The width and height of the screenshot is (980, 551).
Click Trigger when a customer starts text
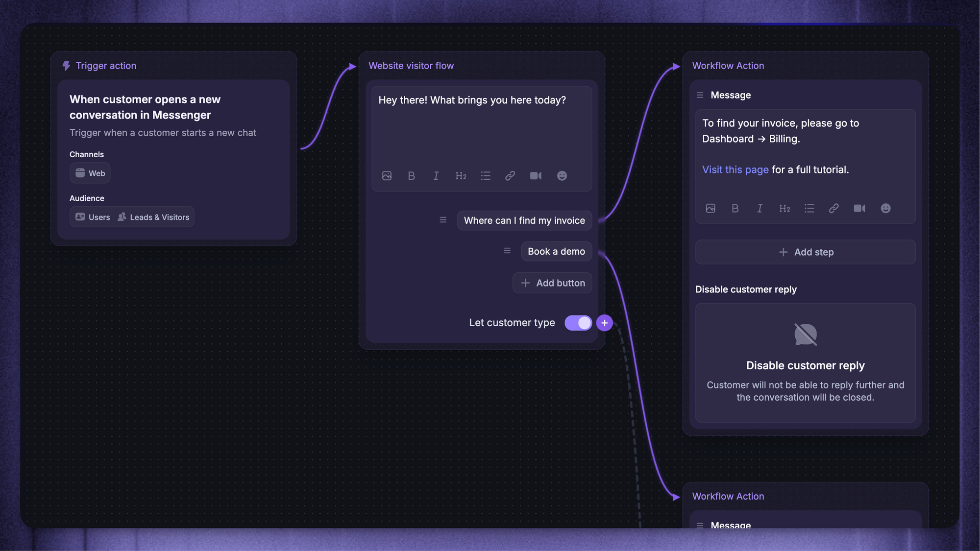163,133
